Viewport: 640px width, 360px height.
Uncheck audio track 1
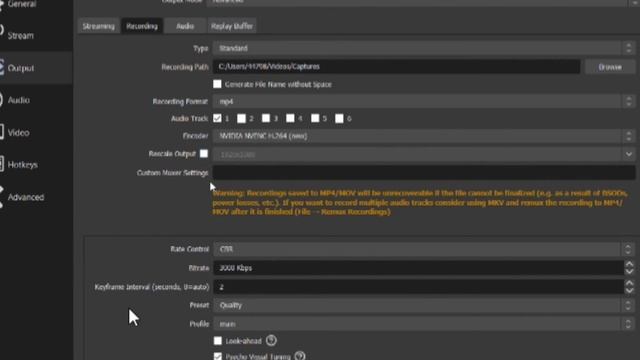click(217, 118)
